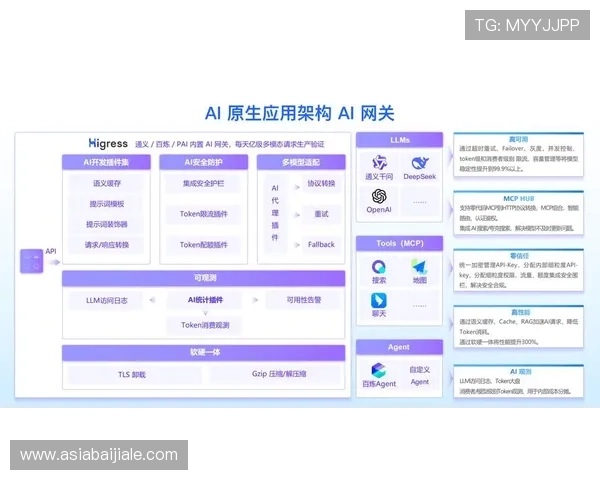Click the 地图 tool icon
This screenshot has height=480, width=600.
point(419,267)
